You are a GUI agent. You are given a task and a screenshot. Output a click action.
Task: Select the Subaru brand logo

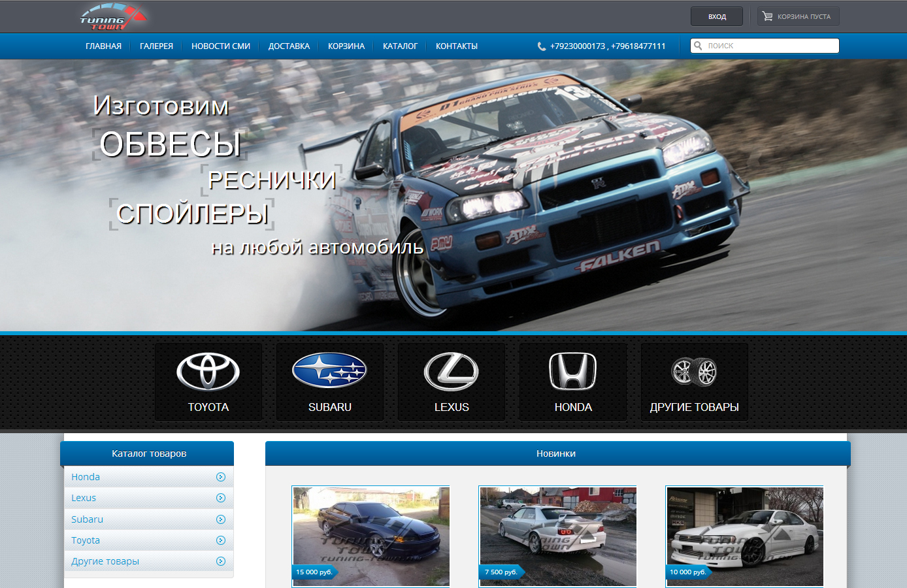329,370
